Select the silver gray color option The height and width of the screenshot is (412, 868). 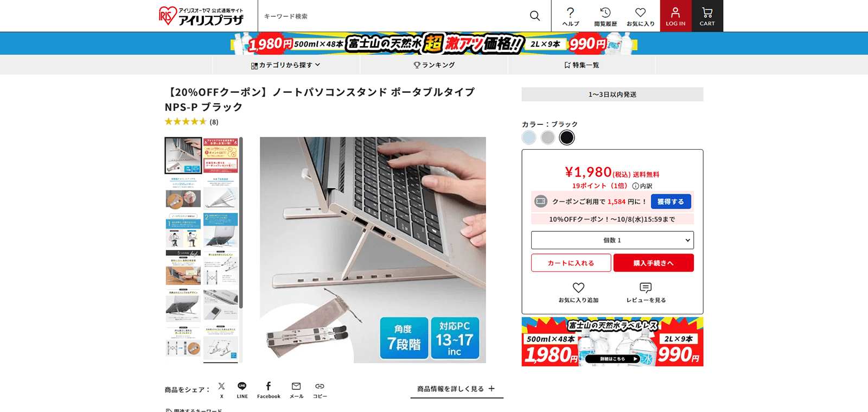coord(548,137)
